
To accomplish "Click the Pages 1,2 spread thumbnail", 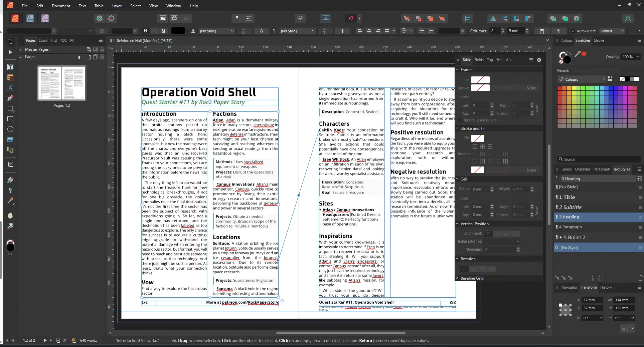I will pos(62,83).
